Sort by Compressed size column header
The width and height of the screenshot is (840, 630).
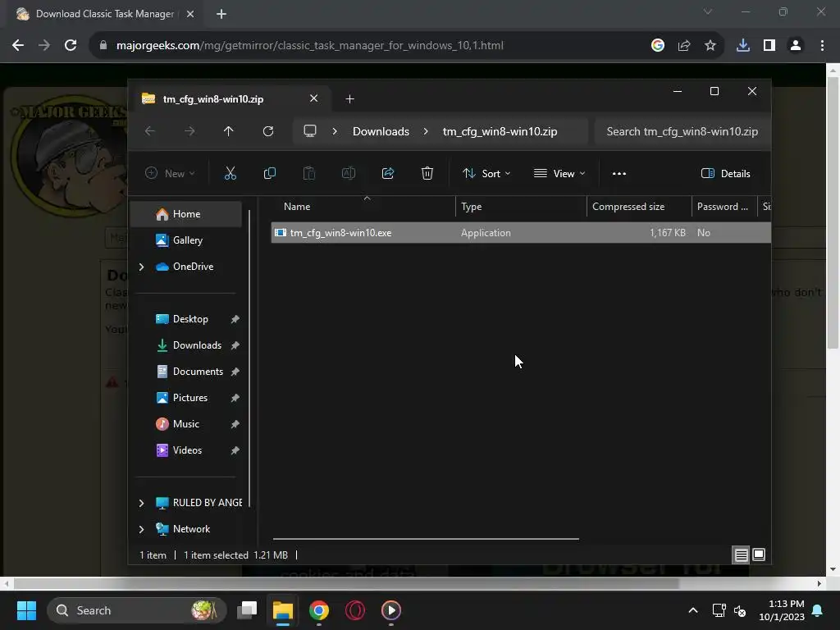[x=639, y=207]
